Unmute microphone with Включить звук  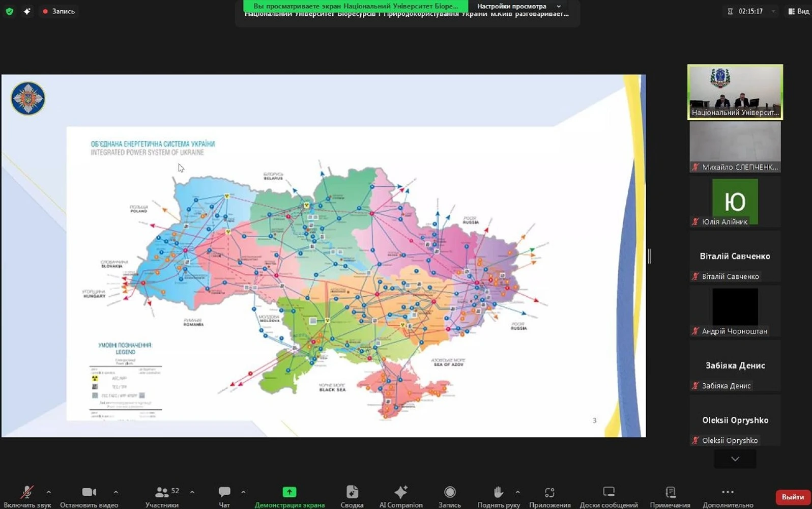pos(27,492)
